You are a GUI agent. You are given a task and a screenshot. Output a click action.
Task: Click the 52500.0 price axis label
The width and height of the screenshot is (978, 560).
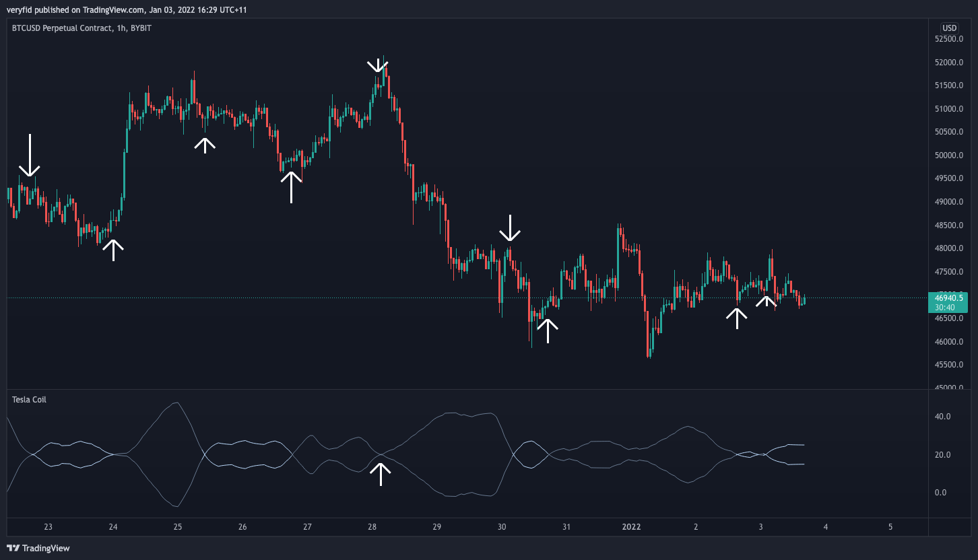tap(948, 39)
